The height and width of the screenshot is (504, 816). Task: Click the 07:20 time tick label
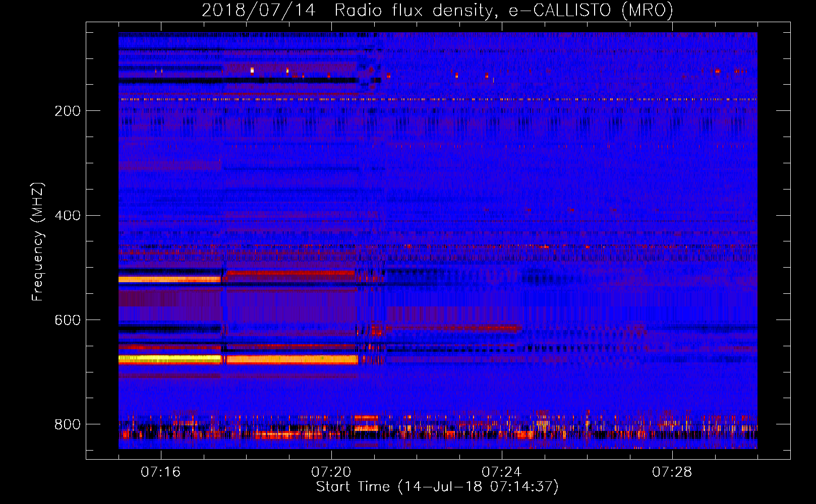(x=331, y=472)
